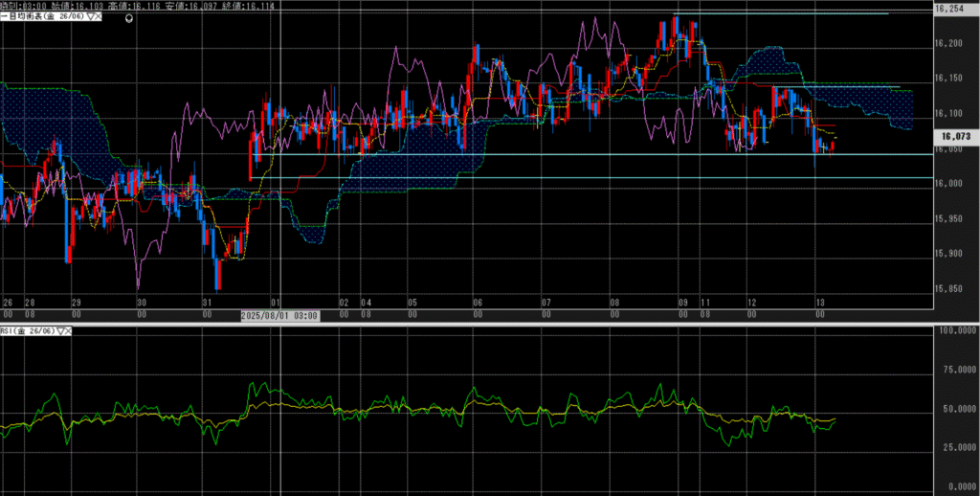Click the small circle marker beside the 一目均衡表 label
The image size is (980, 496).
[x=129, y=18]
